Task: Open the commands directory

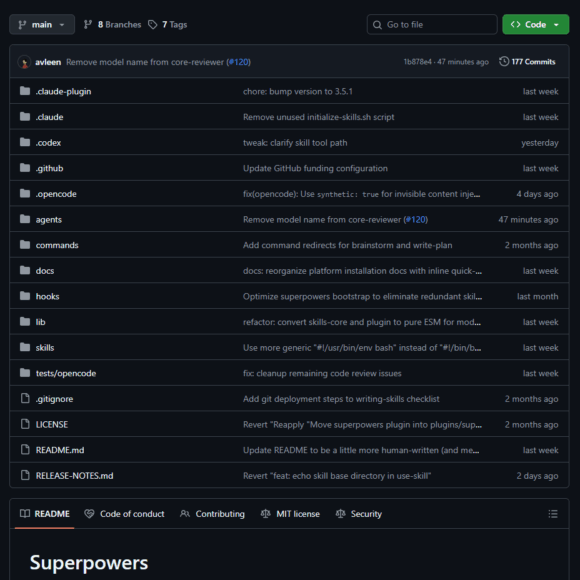Action: pyautogui.click(x=57, y=245)
